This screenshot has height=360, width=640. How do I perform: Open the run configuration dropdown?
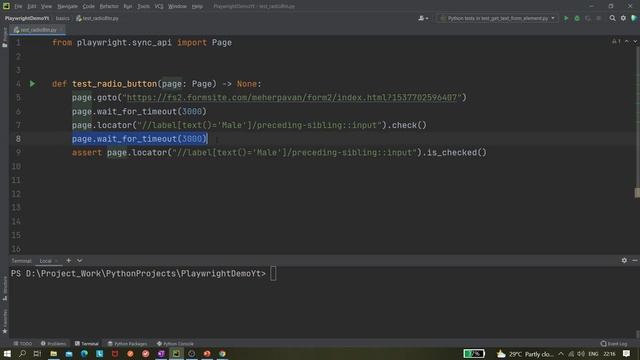498,18
